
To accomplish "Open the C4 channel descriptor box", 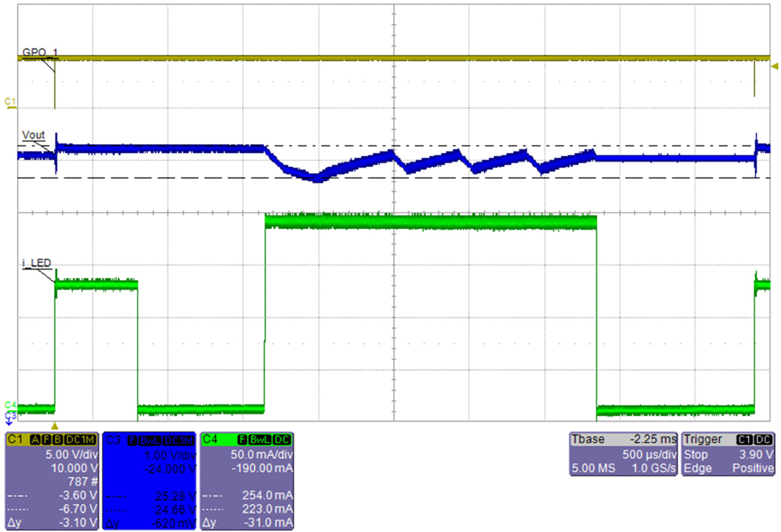I will (247, 481).
